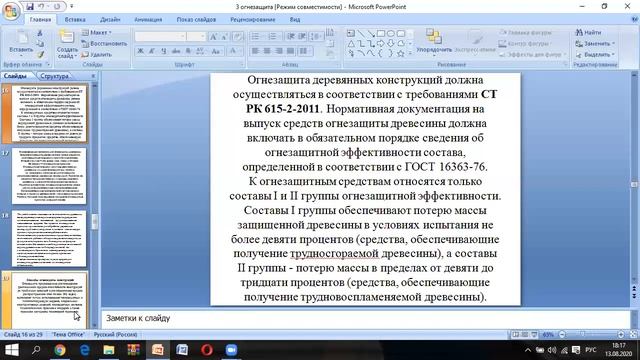640x360 pixels.
Task: Click text direction icon
Action: coord(330,32)
